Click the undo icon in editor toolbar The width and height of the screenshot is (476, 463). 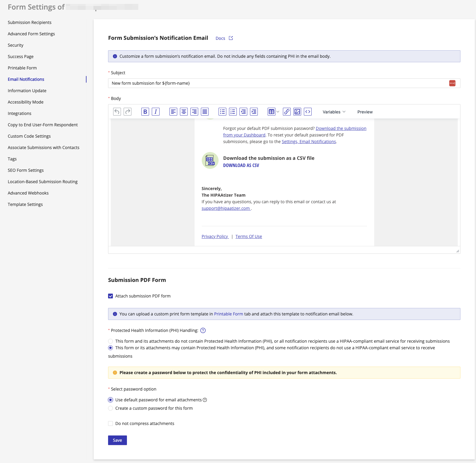point(117,112)
